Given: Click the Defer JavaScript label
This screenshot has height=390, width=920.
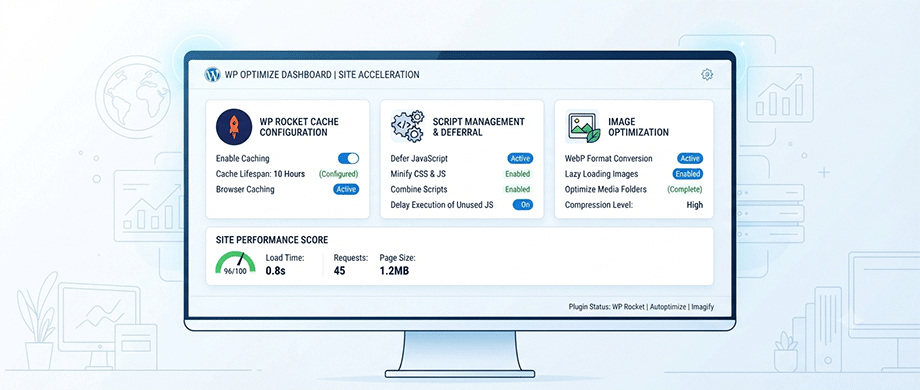Looking at the screenshot, I should point(419,158).
